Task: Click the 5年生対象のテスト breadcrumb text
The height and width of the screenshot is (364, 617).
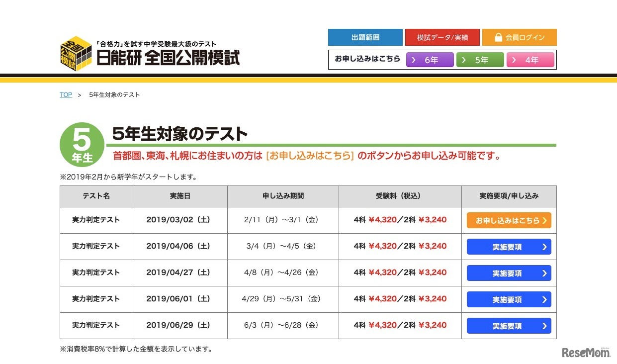Action: (x=113, y=94)
